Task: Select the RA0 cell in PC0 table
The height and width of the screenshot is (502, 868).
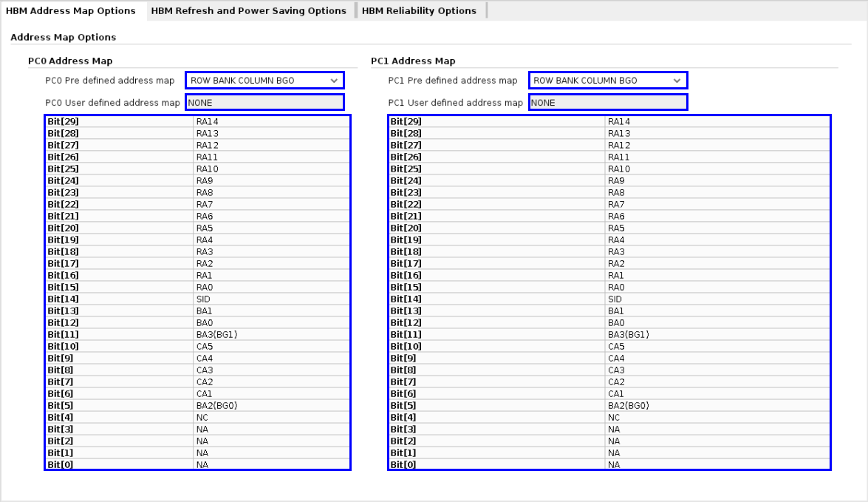Action: coord(270,287)
